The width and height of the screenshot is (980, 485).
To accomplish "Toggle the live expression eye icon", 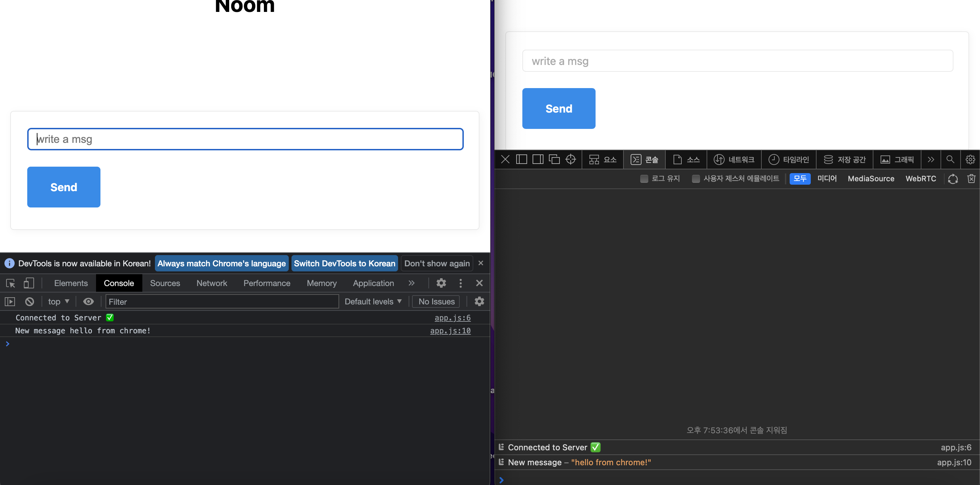I will click(x=88, y=302).
